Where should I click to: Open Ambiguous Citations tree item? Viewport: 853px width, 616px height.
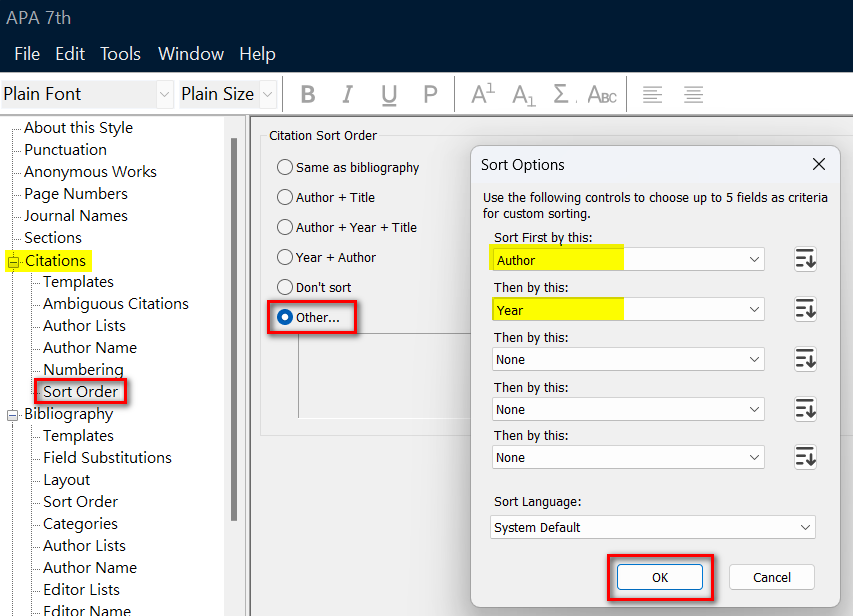[x=116, y=304]
